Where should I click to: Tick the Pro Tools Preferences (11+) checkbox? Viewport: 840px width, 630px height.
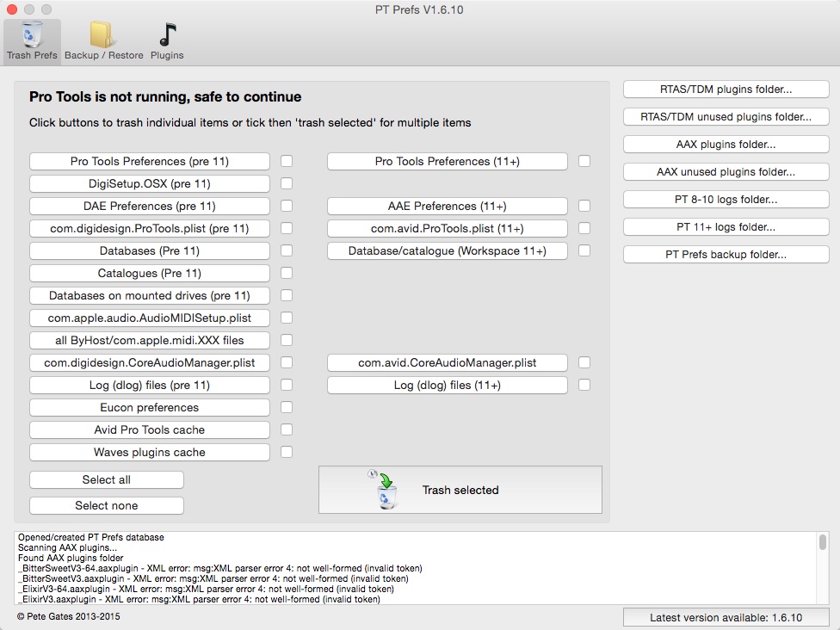584,161
